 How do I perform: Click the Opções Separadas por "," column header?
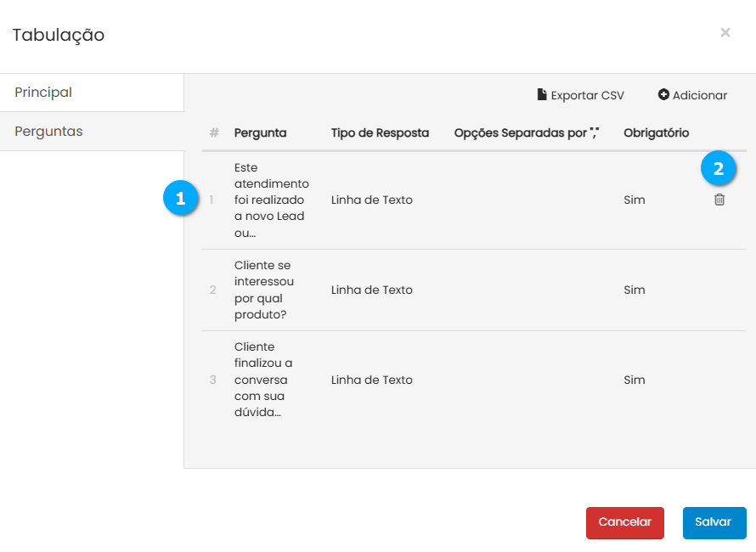coord(527,133)
